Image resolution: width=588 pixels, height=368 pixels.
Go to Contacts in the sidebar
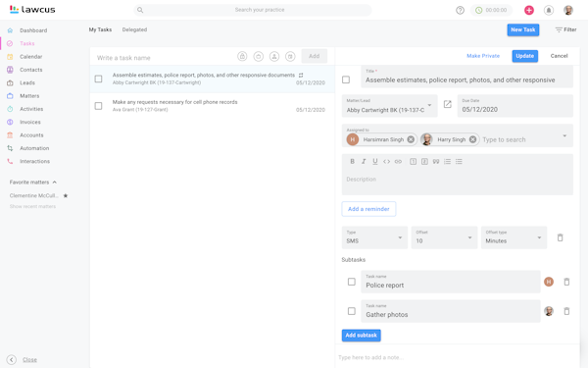(30, 70)
